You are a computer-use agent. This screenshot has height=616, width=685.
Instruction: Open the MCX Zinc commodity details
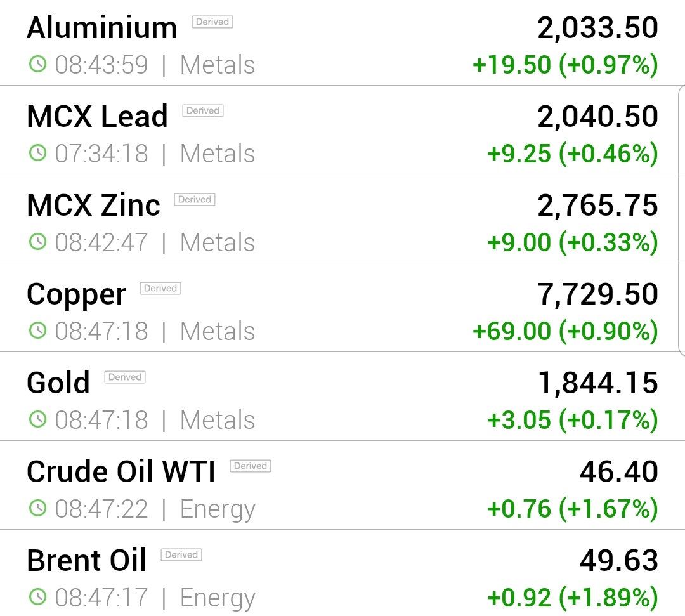point(342,219)
